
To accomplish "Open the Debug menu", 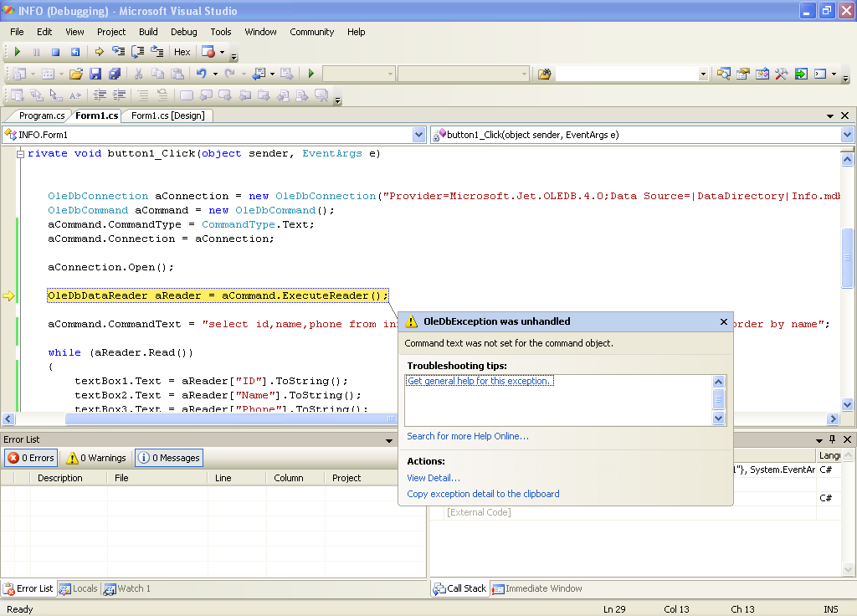I will click(x=183, y=32).
